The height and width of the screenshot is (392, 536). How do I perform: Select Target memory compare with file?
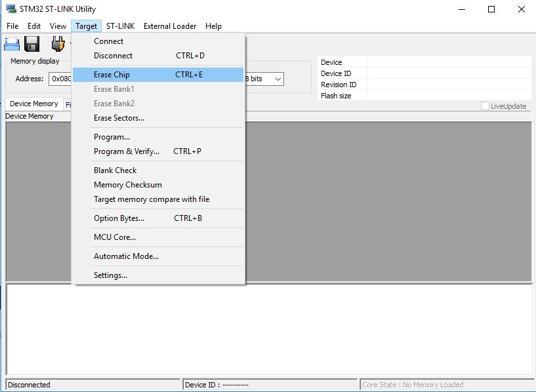click(x=158, y=199)
